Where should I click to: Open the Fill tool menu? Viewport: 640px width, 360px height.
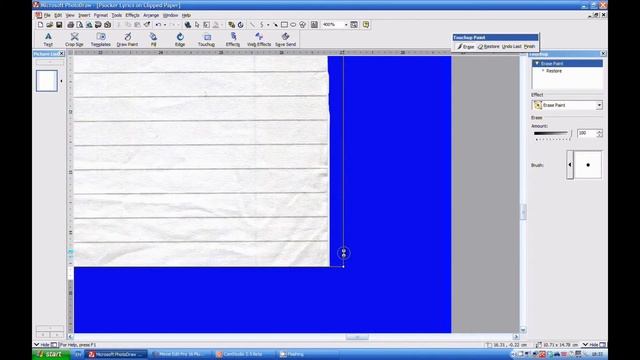coord(153,40)
